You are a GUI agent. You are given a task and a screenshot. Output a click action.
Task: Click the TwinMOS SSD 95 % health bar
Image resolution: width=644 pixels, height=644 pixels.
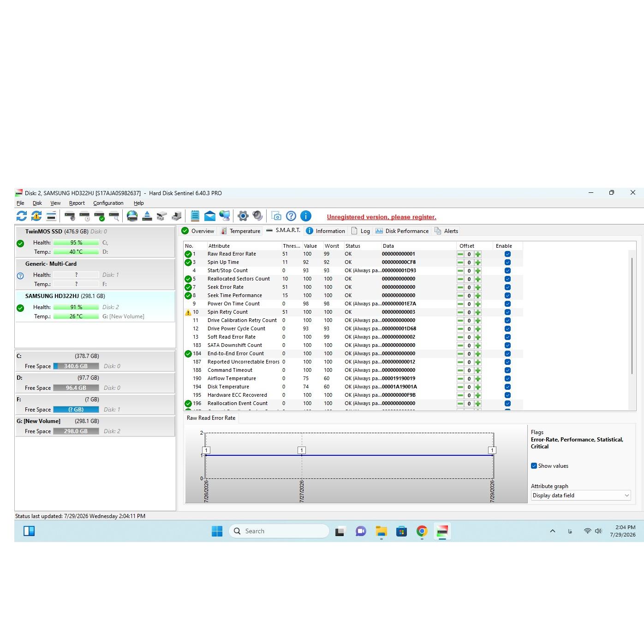(76, 243)
